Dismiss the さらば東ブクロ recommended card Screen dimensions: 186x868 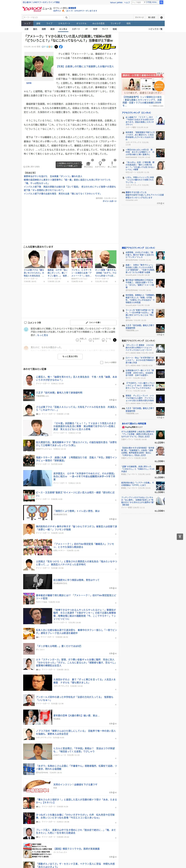[44, 281]
